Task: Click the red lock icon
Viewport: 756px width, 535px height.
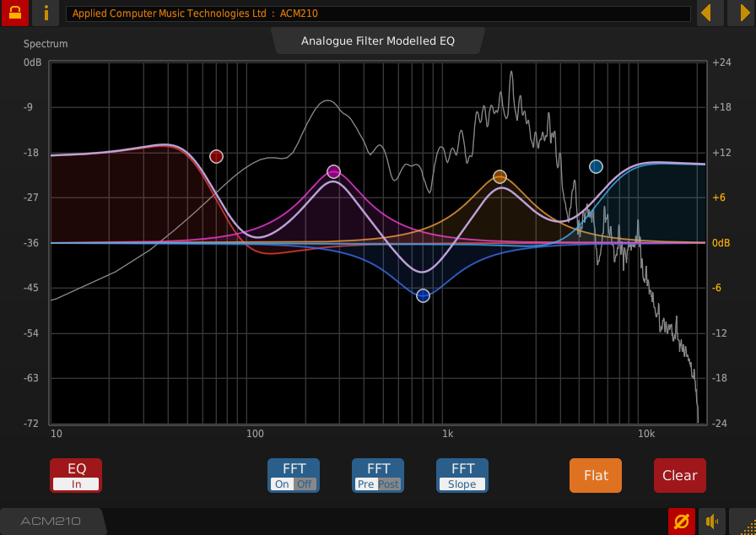Action: (14, 14)
